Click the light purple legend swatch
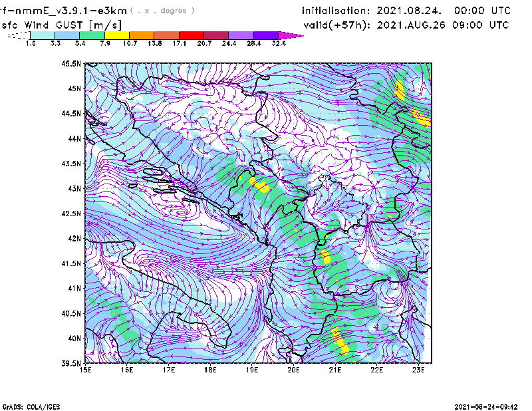This screenshot has height=411, width=532. pyautogui.click(x=241, y=35)
